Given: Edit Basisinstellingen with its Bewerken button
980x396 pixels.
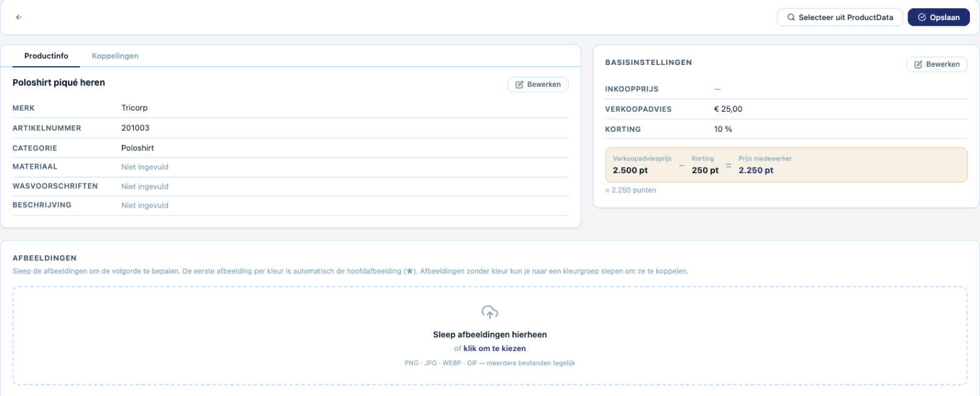Looking at the screenshot, I should (937, 64).
